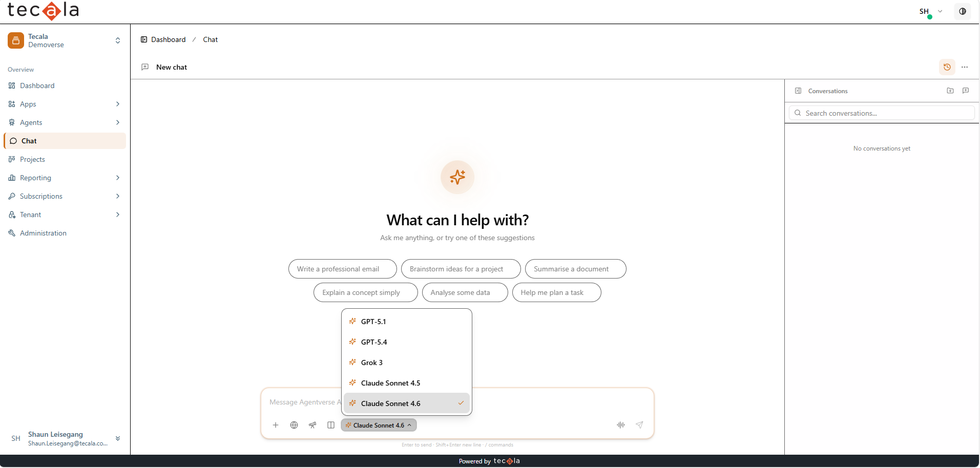Expand the Reporting sidebar section
The image size is (980, 468).
point(118,178)
